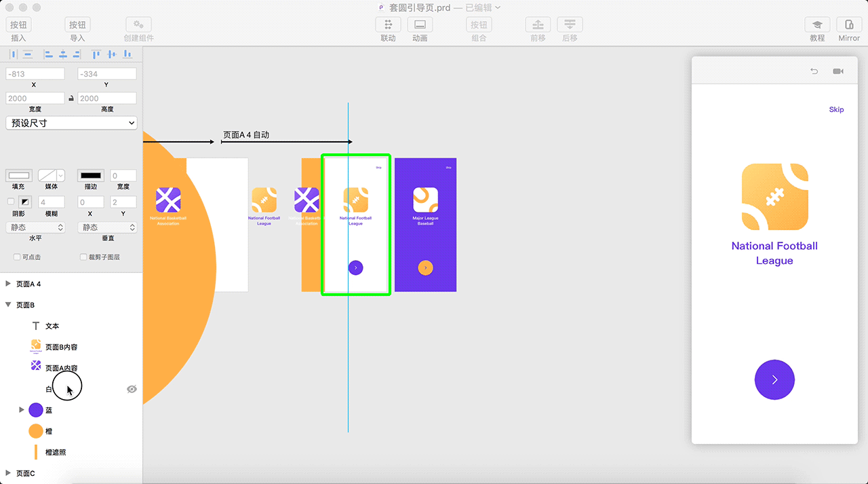Collapse the 页面B layer group
The image size is (868, 484).
(x=8, y=305)
